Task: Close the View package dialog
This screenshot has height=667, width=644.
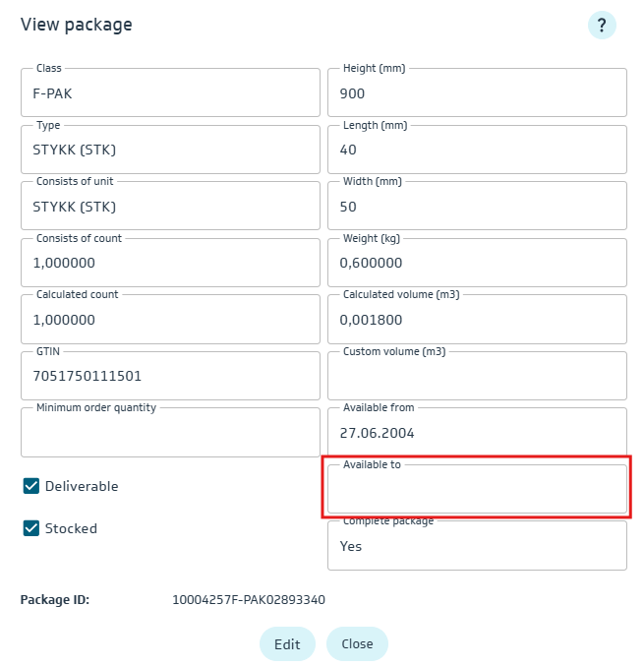Action: click(357, 644)
